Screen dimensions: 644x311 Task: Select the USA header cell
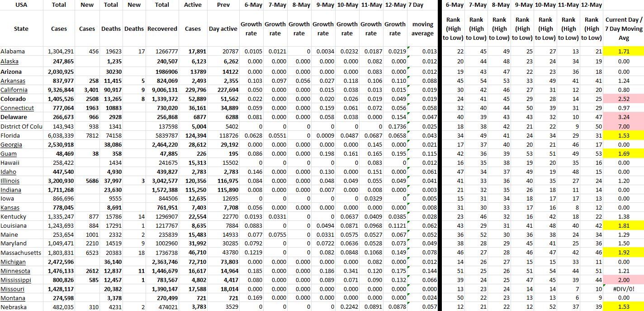(21, 5)
